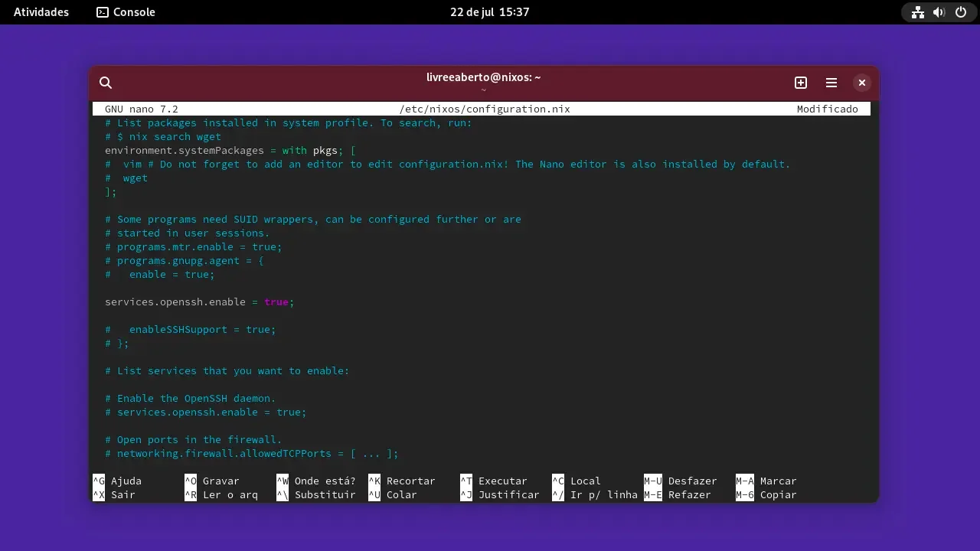Click the '# programs.mtr.enable = true;' line
980x551 pixels.
(194, 247)
